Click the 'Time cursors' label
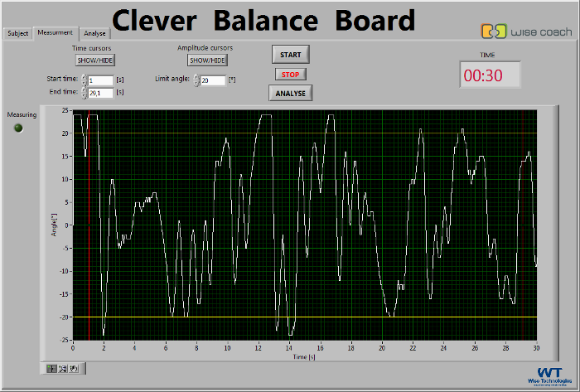 [x=91, y=48]
